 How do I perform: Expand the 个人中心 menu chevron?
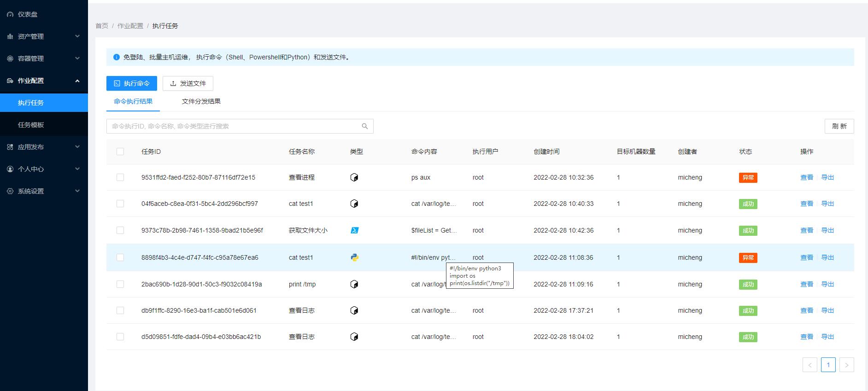click(x=77, y=169)
